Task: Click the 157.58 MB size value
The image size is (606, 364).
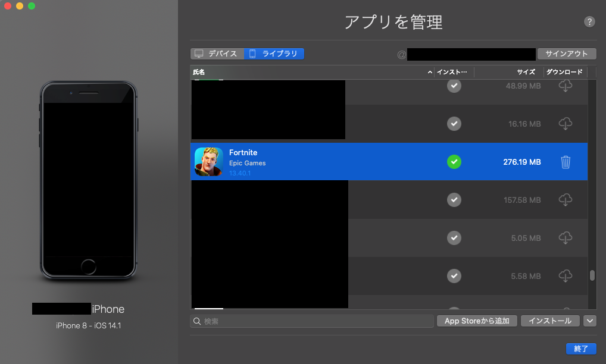Action: (522, 200)
